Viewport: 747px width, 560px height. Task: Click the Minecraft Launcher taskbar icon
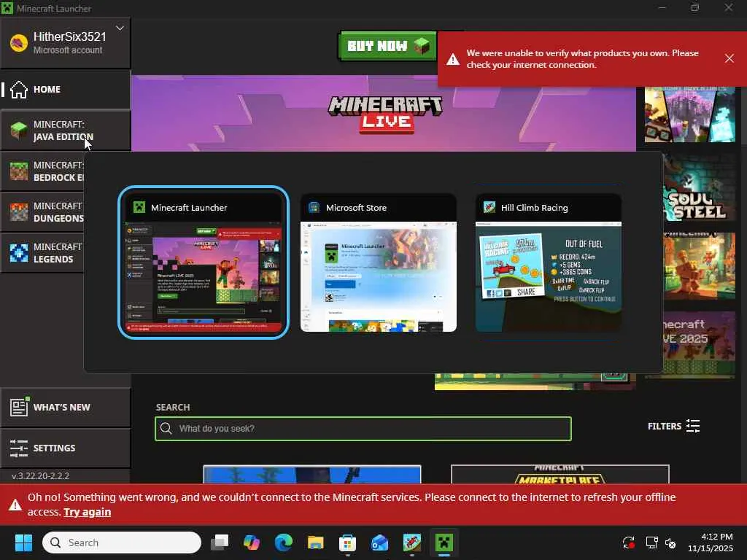(444, 542)
